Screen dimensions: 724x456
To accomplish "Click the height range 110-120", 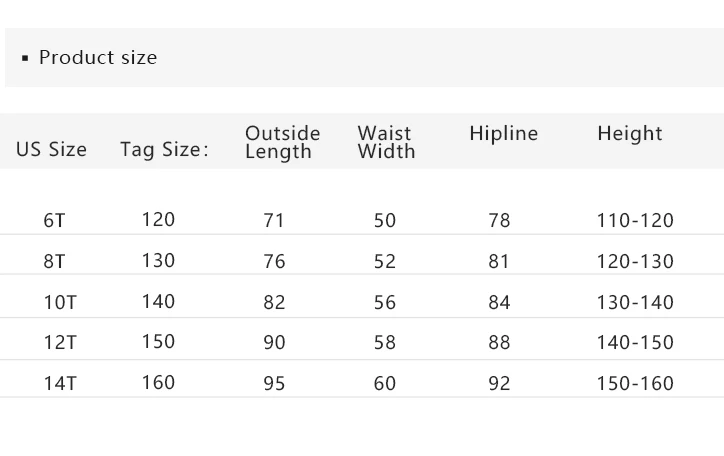I will tap(635, 221).
